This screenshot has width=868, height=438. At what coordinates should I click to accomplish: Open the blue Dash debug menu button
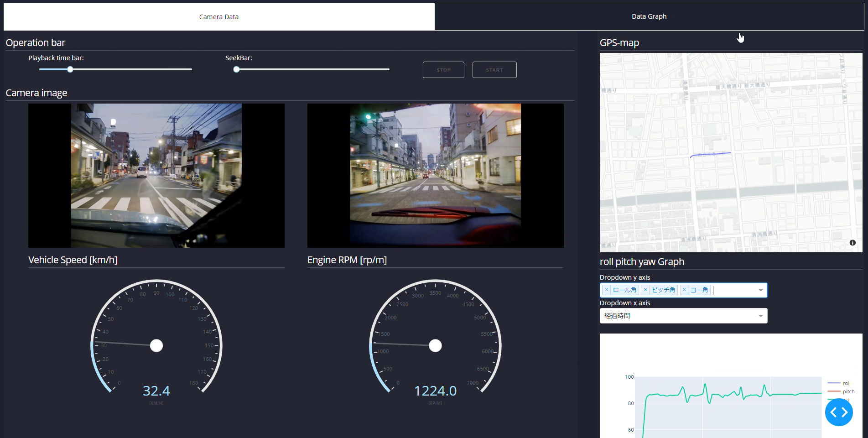click(838, 412)
